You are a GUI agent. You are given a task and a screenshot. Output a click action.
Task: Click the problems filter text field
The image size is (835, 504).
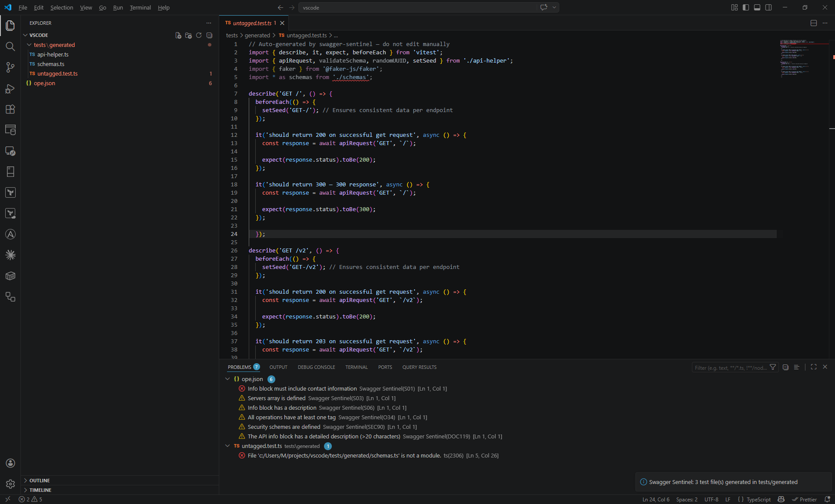731,368
